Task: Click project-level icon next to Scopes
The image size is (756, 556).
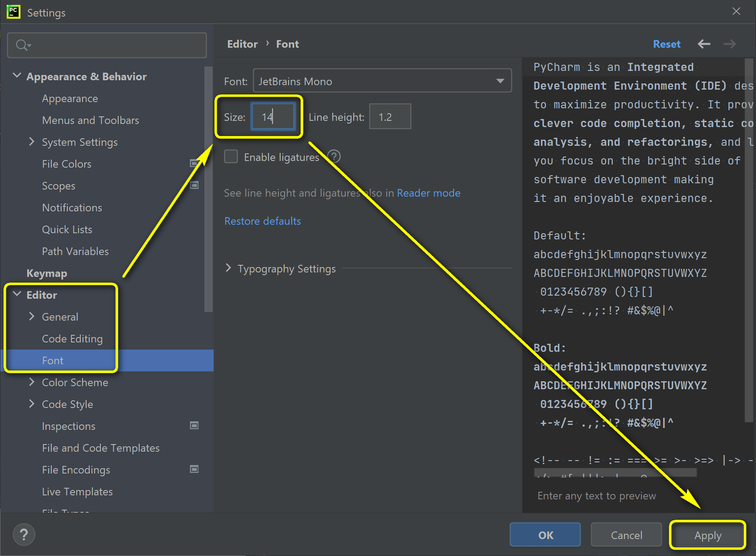Action: 194,185
